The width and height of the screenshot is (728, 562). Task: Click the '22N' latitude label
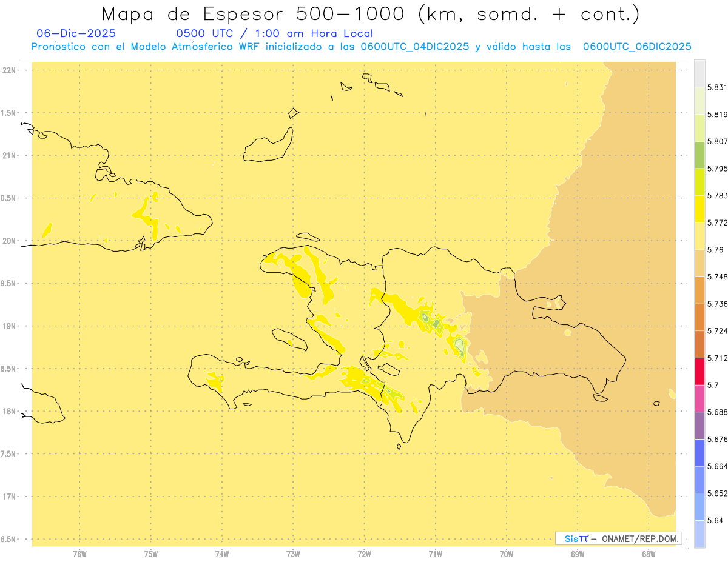pos(9,70)
